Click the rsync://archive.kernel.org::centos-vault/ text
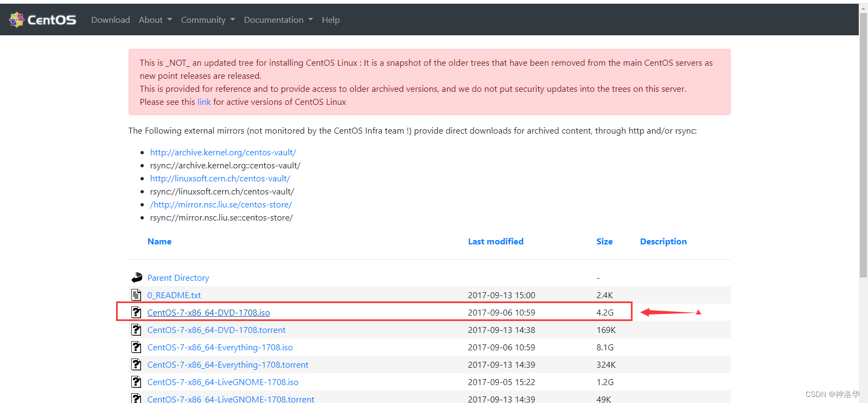868x403 pixels. point(225,165)
